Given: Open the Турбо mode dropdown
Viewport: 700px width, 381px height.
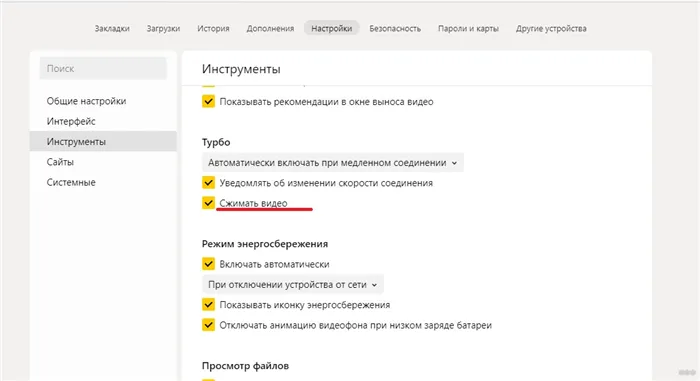Looking at the screenshot, I should point(333,163).
